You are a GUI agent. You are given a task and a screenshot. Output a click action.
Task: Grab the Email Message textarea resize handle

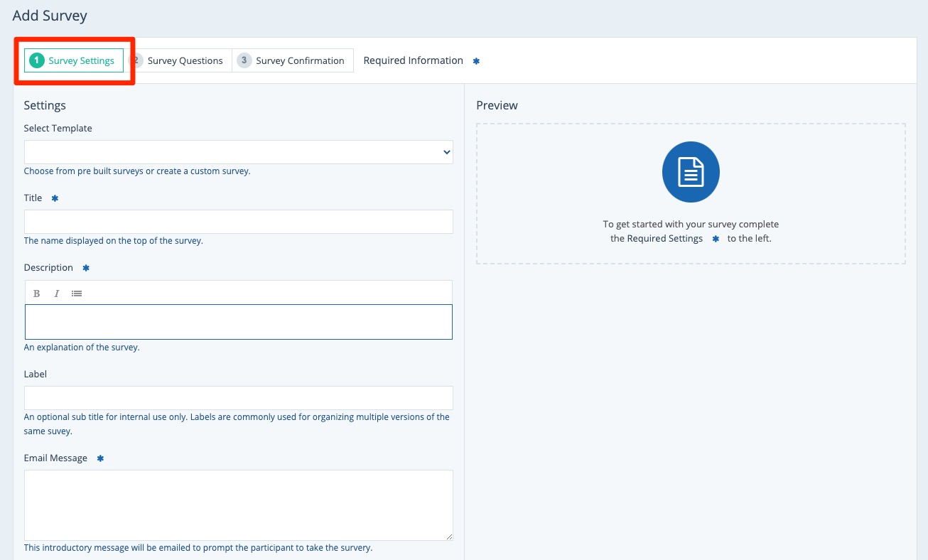449,537
